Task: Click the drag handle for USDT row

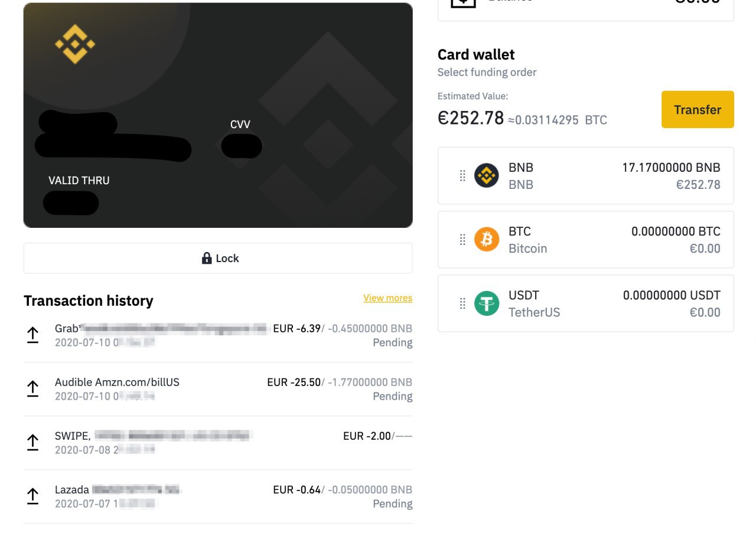Action: point(462,303)
